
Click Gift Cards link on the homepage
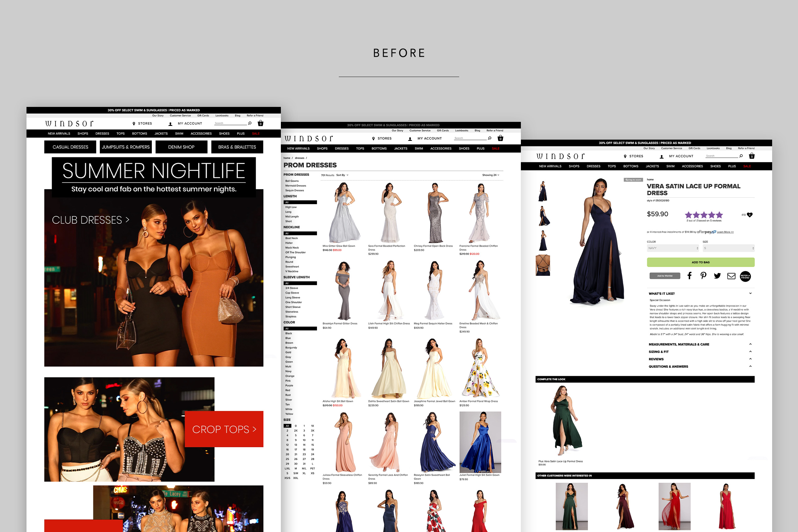(203, 116)
